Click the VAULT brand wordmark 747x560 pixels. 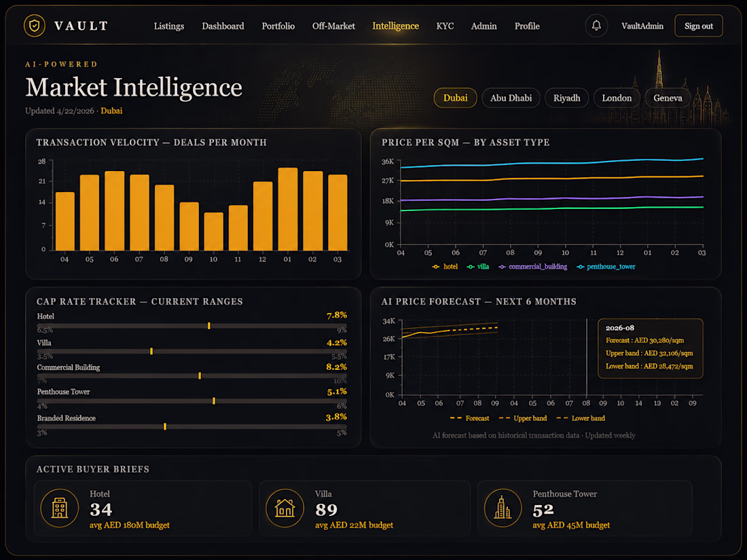[x=81, y=26]
